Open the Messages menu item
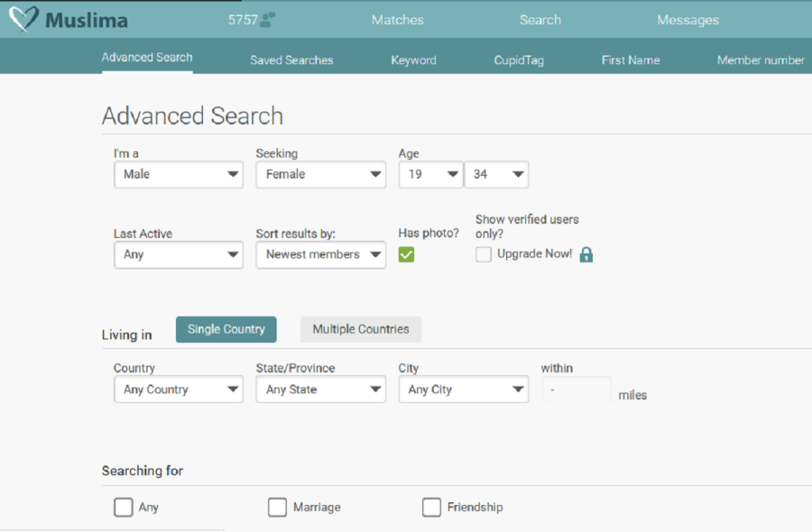The width and height of the screenshot is (812, 532). (x=687, y=20)
